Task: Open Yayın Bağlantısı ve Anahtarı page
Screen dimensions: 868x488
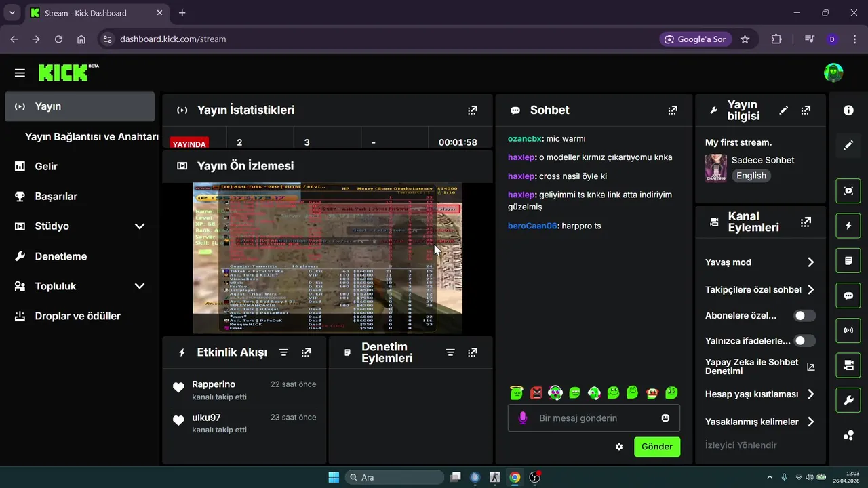Action: pyautogui.click(x=92, y=137)
